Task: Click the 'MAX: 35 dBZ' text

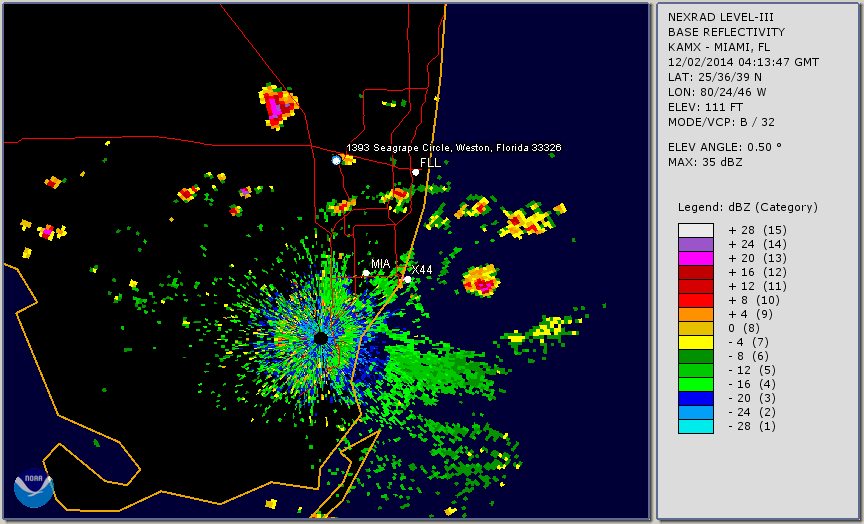Action: pyautogui.click(x=705, y=162)
